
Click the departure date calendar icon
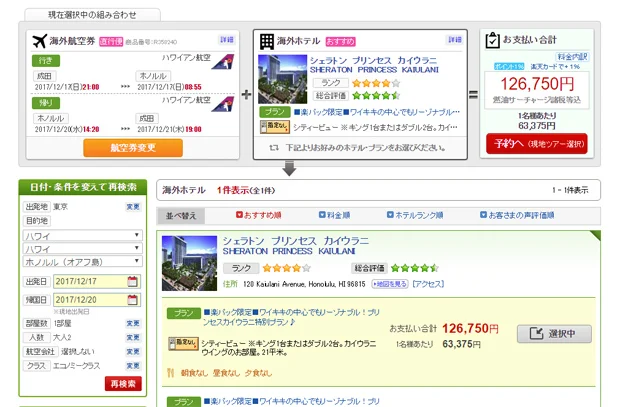click(132, 282)
